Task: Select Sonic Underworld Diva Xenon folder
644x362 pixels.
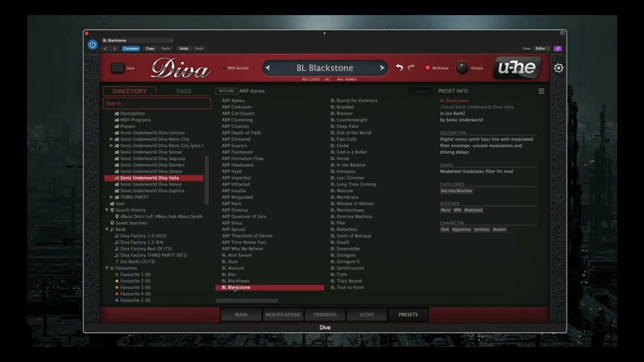Action: 151,184
